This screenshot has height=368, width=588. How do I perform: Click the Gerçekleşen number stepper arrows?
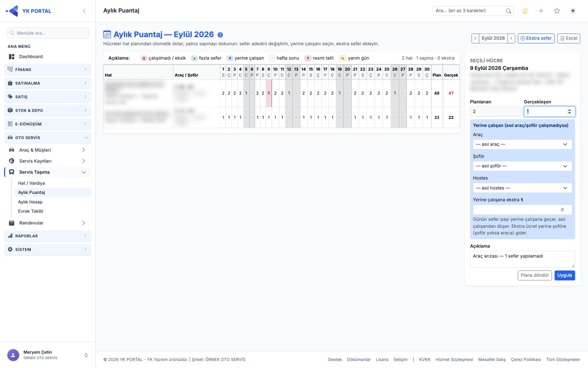coord(569,112)
